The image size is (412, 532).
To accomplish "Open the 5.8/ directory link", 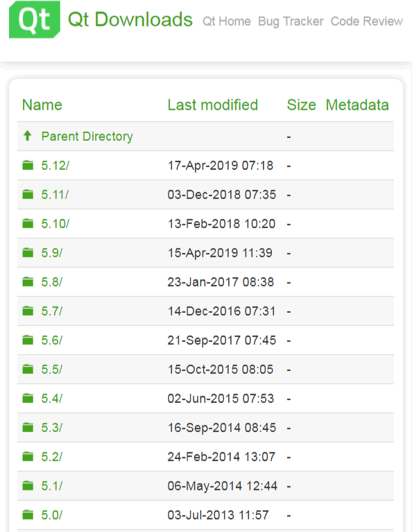I will coord(52,282).
